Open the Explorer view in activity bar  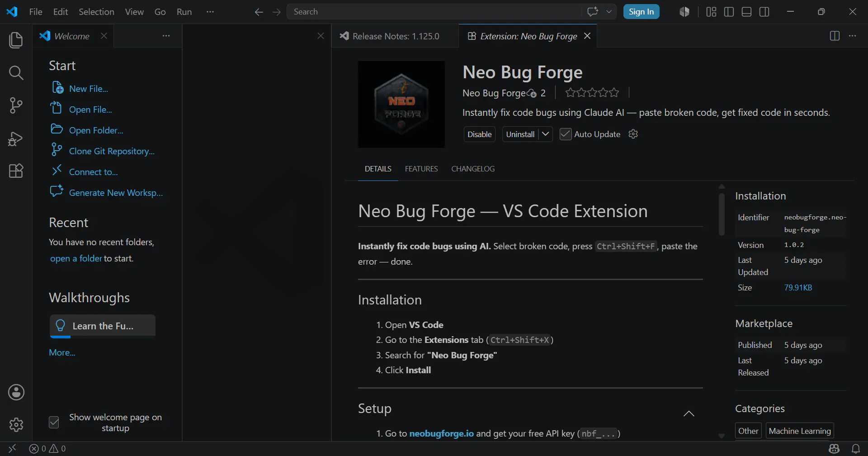tap(16, 40)
